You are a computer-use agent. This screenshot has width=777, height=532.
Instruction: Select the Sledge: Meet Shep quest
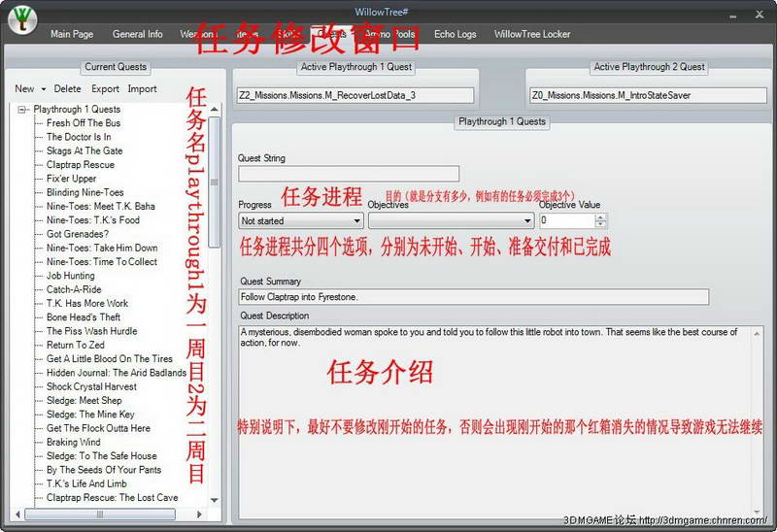pos(84,400)
